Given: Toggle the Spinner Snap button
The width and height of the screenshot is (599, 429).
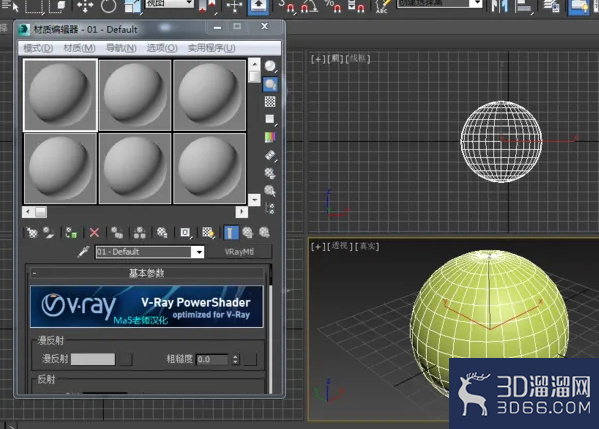Looking at the screenshot, I should 356,6.
